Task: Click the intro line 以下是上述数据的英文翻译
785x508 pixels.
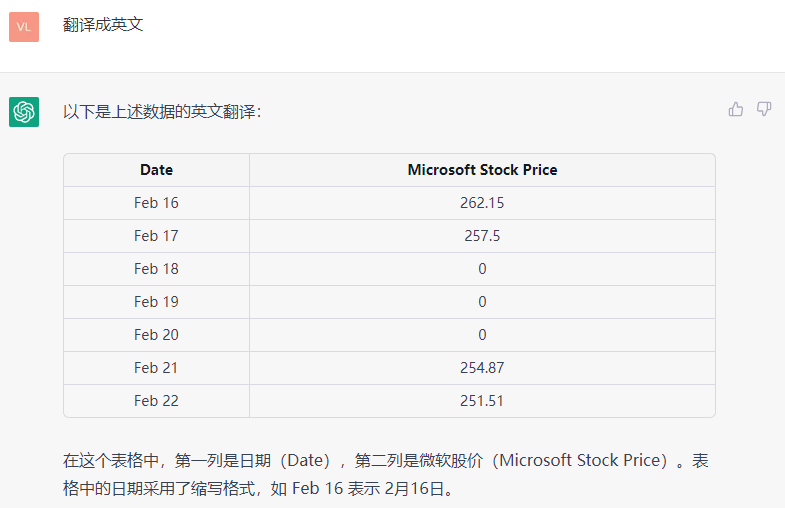Action: [162, 112]
